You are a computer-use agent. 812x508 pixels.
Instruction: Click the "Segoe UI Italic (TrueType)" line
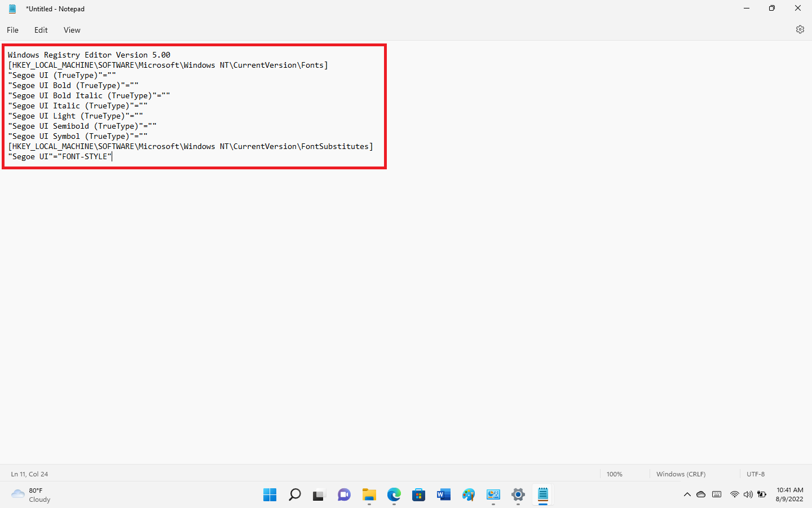[x=78, y=106]
